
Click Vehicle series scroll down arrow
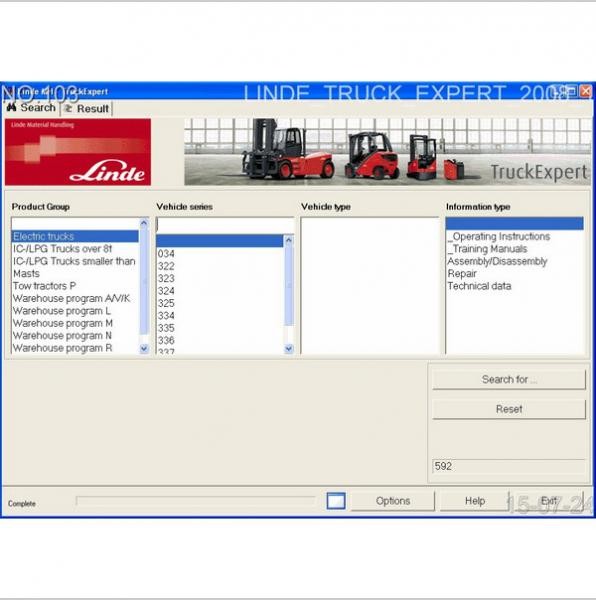(289, 348)
